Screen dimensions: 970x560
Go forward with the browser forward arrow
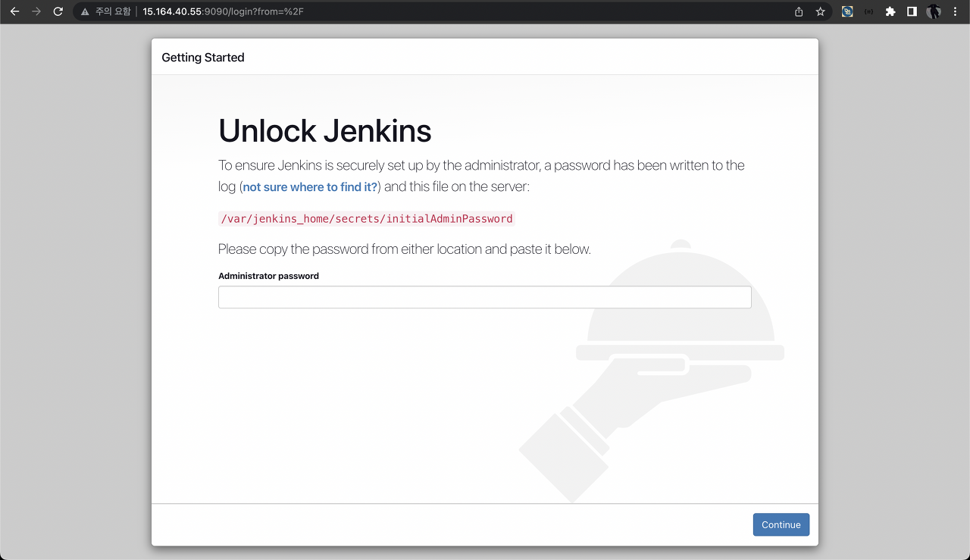(x=36, y=11)
